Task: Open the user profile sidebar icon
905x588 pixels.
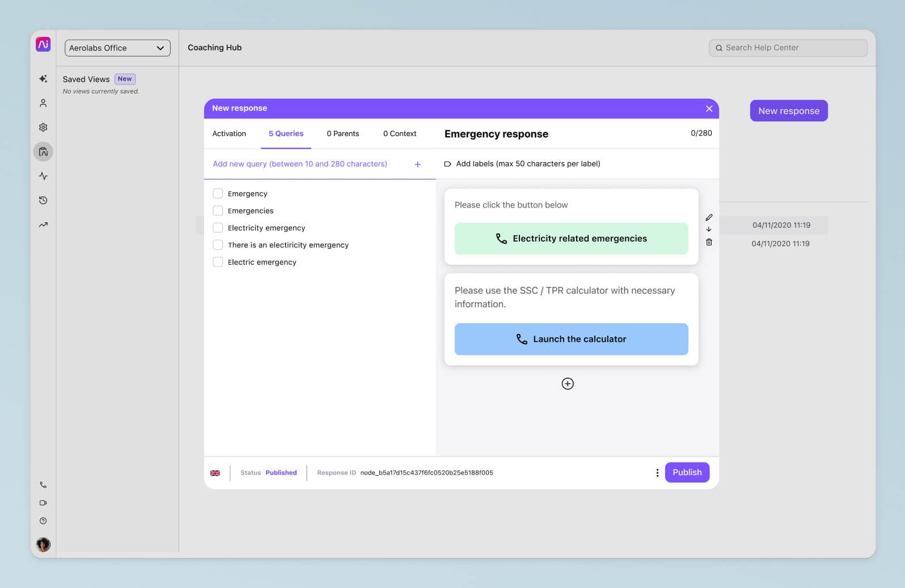Action: pos(43,103)
